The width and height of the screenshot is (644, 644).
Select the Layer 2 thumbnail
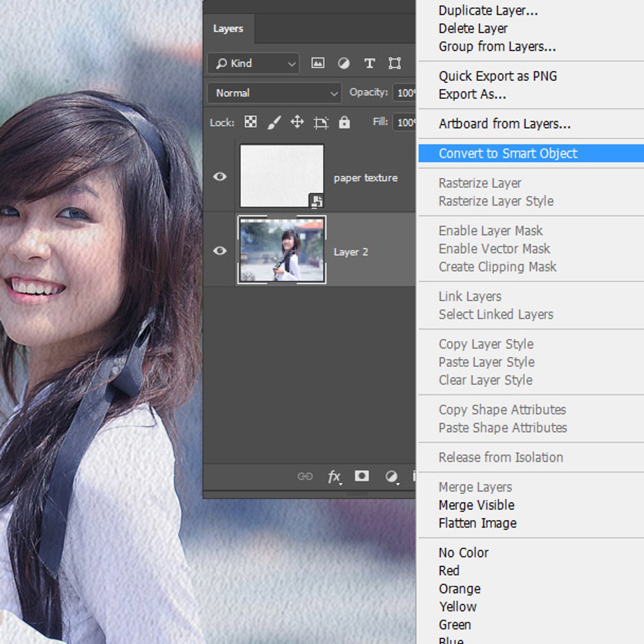[282, 250]
